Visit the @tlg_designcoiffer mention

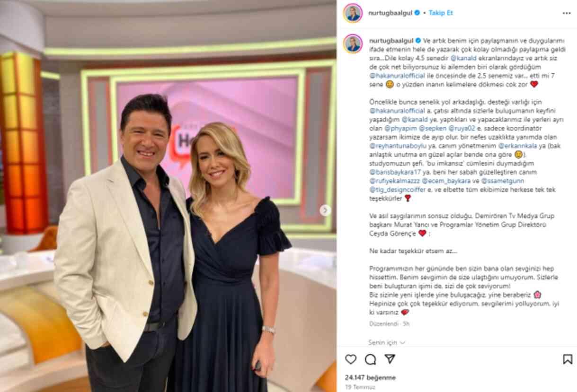coord(398,190)
